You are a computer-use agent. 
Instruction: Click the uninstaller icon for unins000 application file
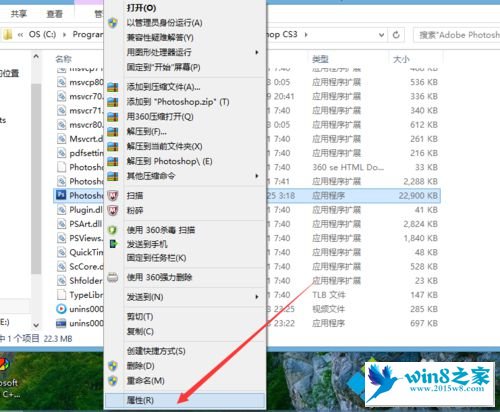tap(61, 323)
